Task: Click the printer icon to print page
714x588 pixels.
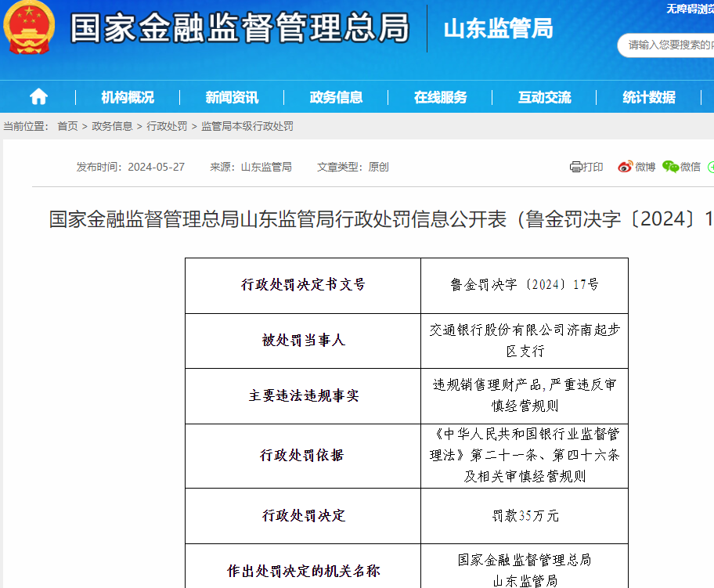Action: [576, 167]
